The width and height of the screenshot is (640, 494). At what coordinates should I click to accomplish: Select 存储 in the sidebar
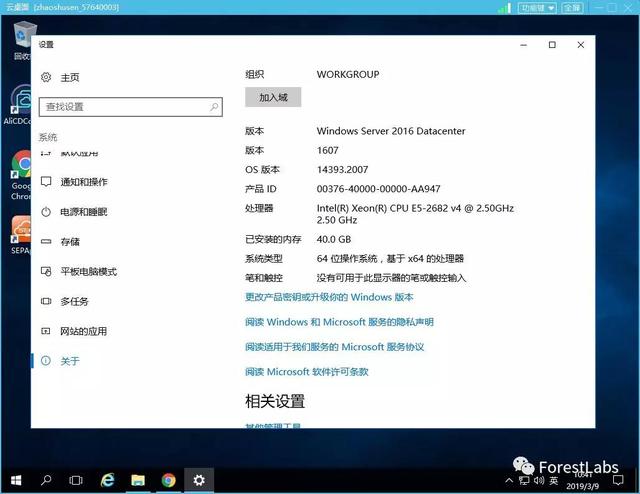coord(70,242)
